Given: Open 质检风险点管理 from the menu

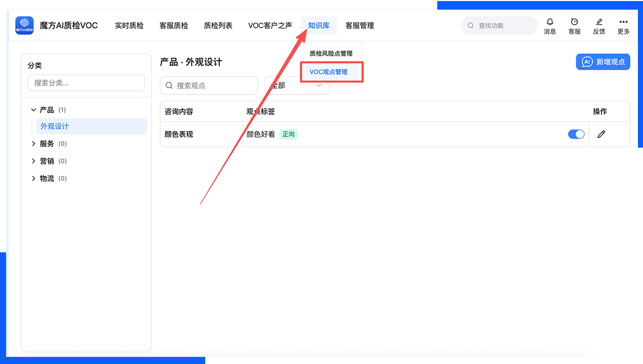Looking at the screenshot, I should (331, 52).
